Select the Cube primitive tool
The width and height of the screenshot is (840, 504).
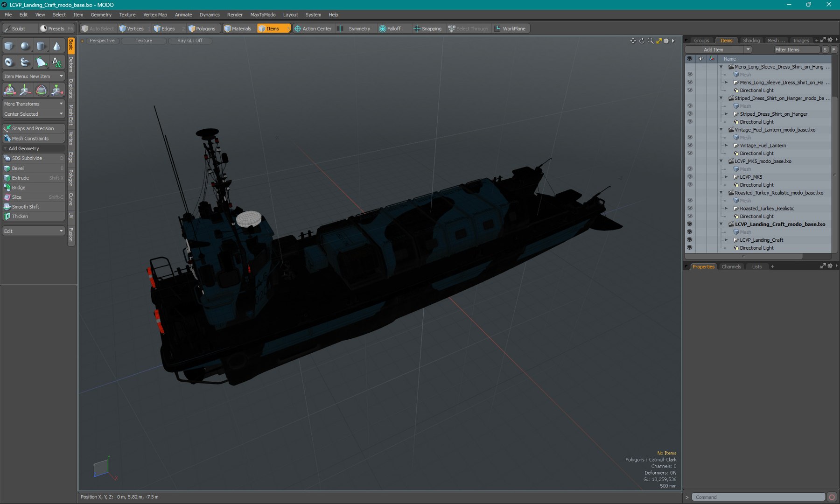pyautogui.click(x=9, y=46)
